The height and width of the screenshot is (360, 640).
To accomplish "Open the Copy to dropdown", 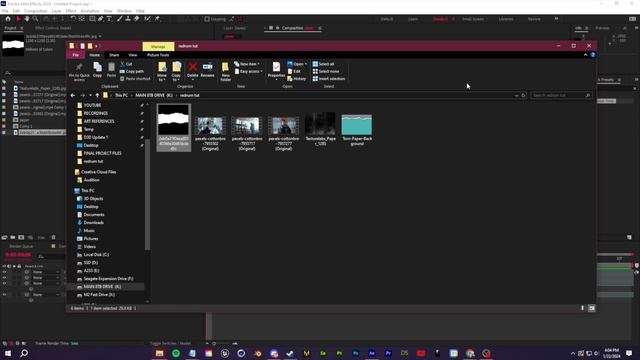I will point(176,71).
